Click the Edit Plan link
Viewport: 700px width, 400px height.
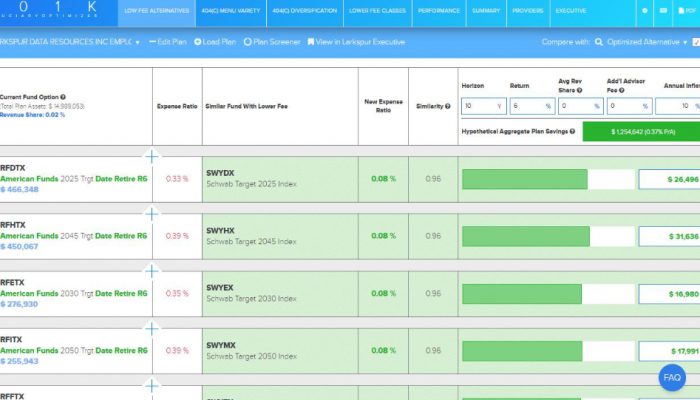click(168, 43)
